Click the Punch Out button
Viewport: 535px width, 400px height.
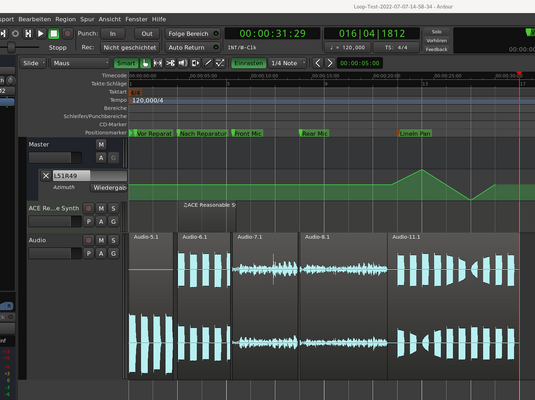pos(147,34)
